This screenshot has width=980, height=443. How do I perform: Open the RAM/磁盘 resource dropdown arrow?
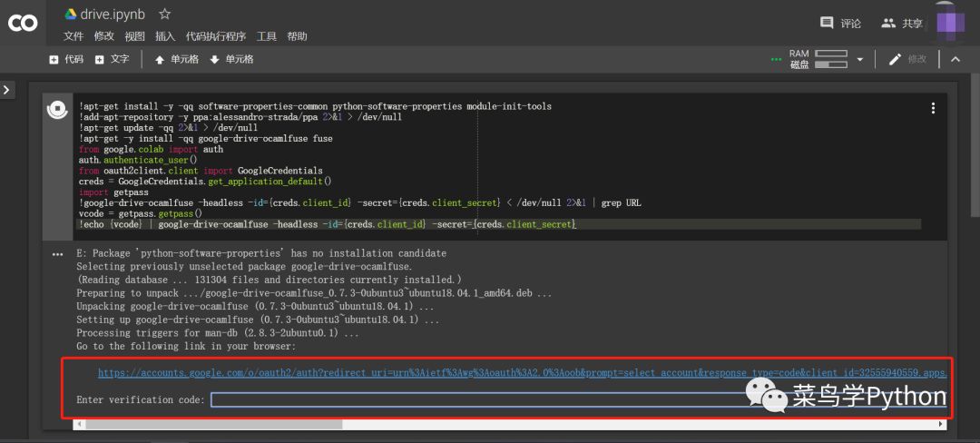(859, 60)
